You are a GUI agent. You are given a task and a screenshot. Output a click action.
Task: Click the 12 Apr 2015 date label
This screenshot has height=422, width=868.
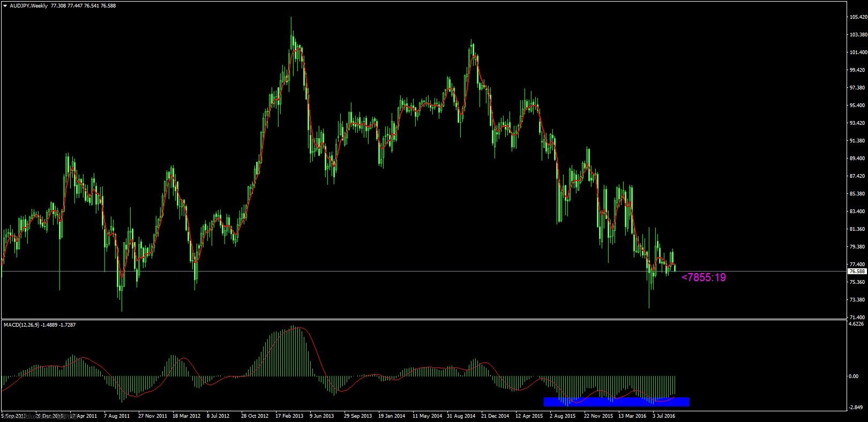tap(529, 416)
